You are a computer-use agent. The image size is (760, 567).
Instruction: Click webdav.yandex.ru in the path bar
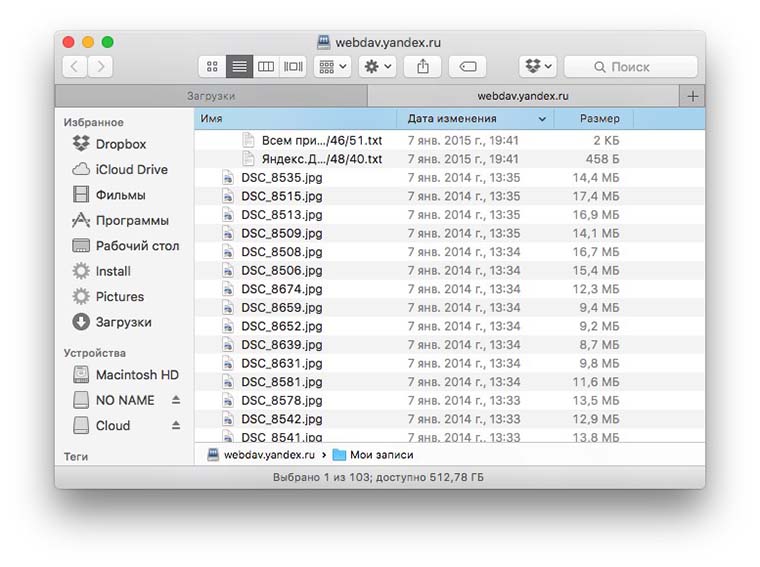(x=261, y=455)
